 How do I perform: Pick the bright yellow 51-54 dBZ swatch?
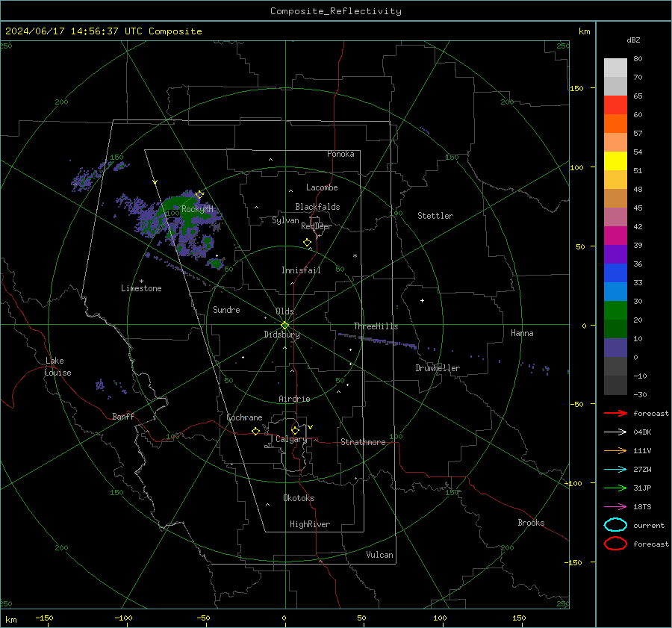coord(615,161)
